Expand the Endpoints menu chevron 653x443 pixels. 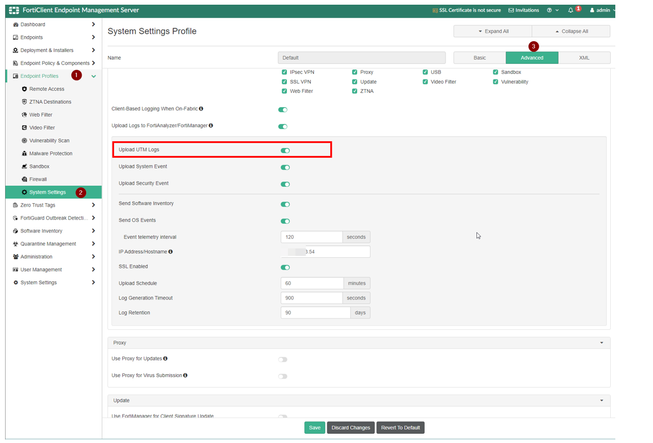coord(93,37)
